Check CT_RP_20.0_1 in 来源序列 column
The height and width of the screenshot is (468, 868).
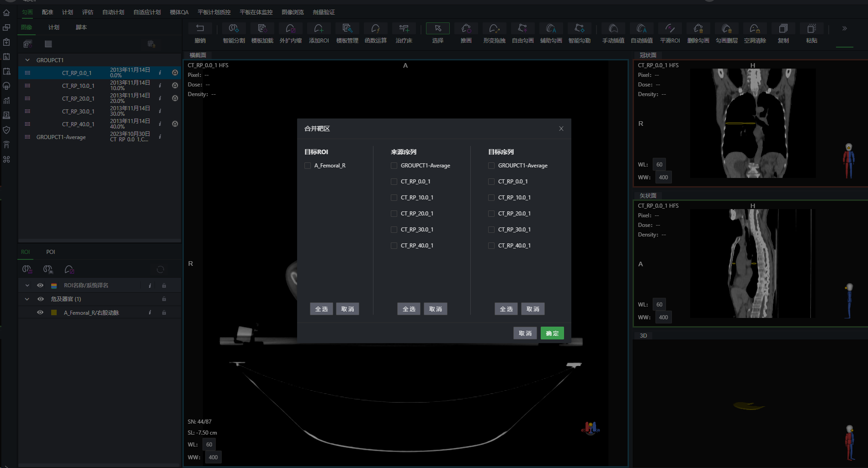tap(394, 214)
